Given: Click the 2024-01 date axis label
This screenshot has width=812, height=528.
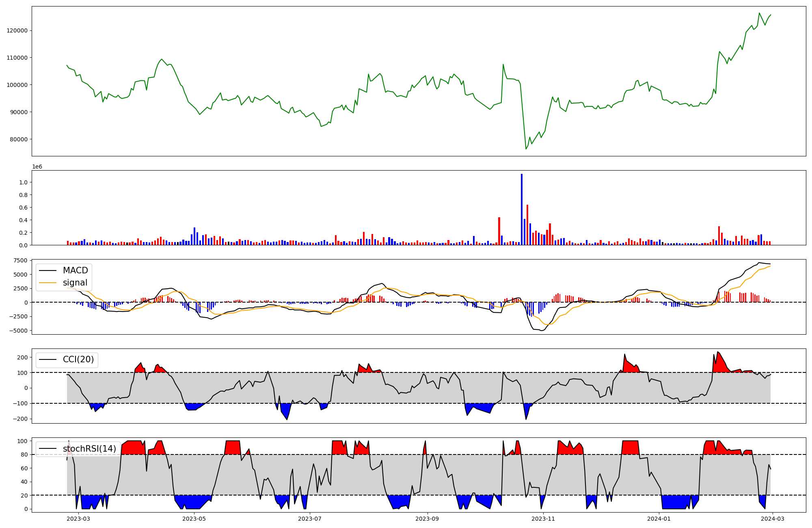Looking at the screenshot, I should [x=659, y=519].
